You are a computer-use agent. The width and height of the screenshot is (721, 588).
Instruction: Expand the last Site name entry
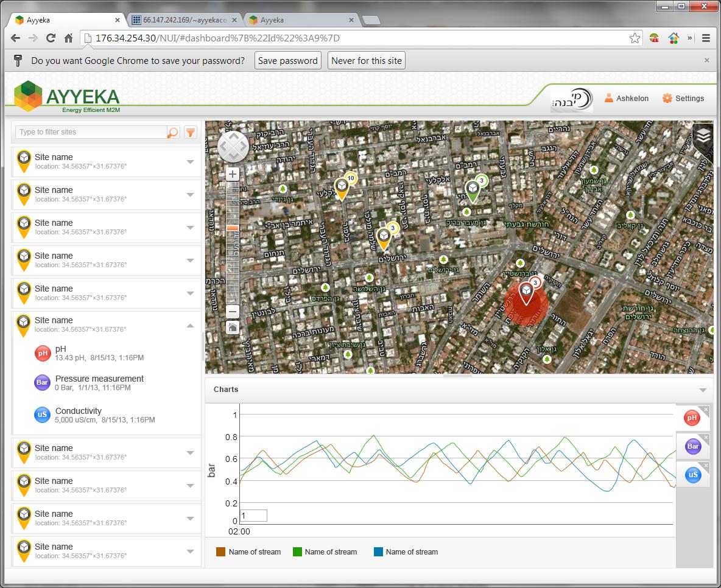[191, 551]
